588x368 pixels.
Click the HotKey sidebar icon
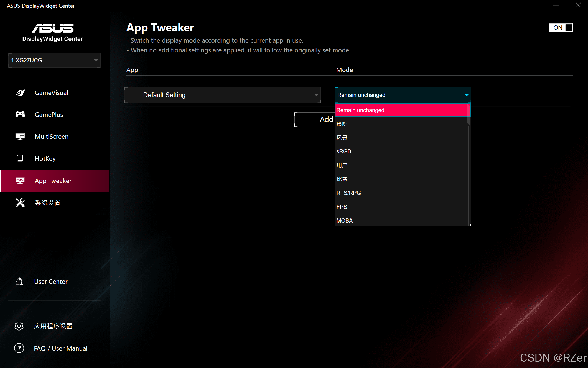(x=20, y=158)
